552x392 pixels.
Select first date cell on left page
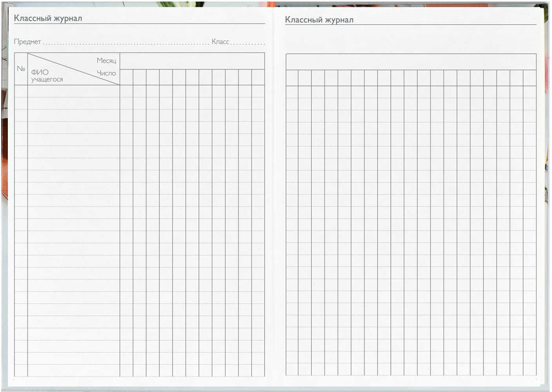pyautogui.click(x=126, y=77)
